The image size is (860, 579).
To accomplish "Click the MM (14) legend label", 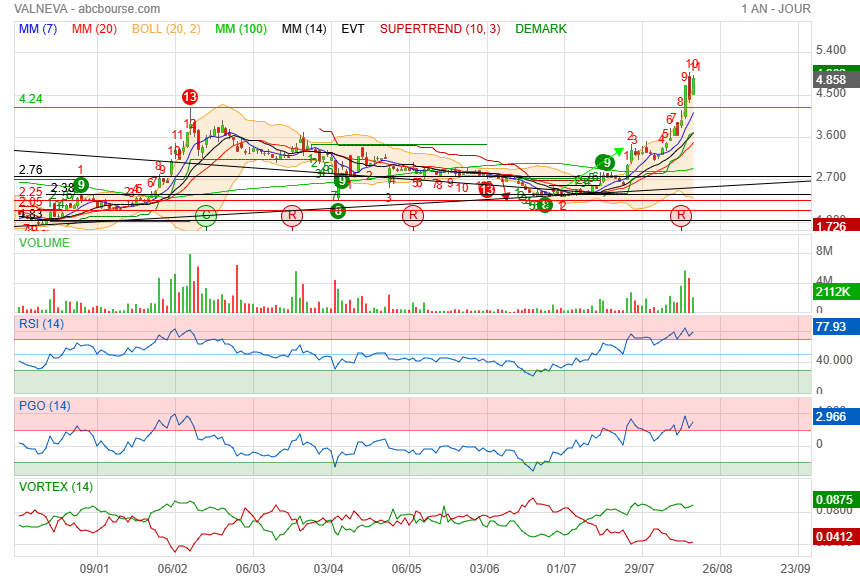I will (x=304, y=29).
